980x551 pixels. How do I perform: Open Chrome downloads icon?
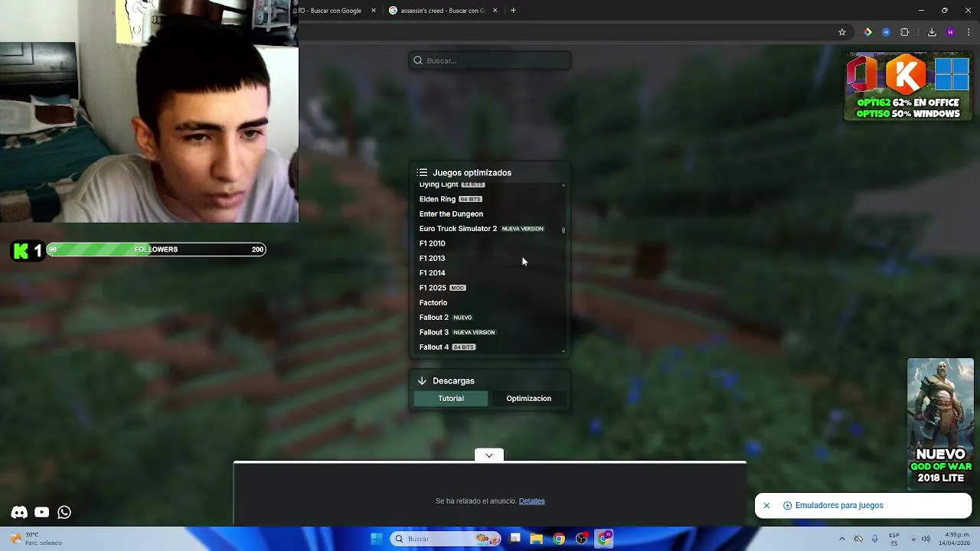point(932,32)
